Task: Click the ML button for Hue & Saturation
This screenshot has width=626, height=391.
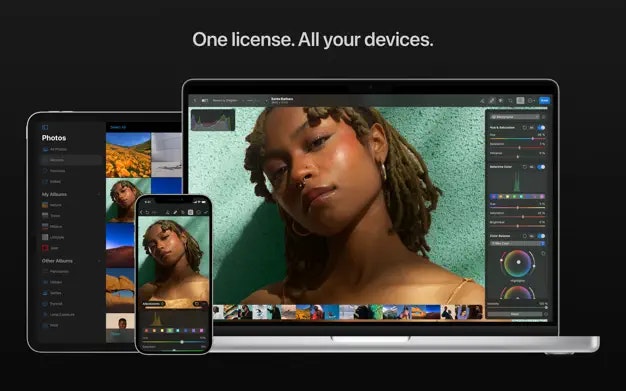Action: coord(532,128)
